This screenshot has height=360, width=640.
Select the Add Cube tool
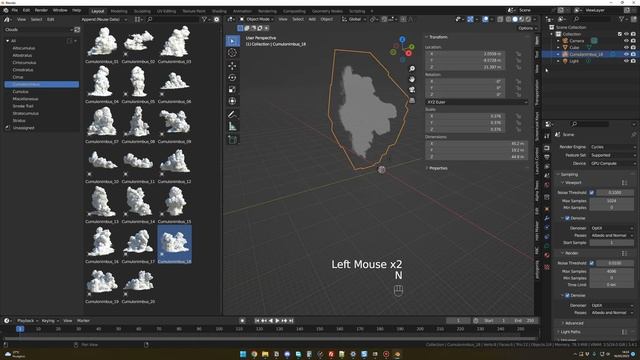click(232, 140)
